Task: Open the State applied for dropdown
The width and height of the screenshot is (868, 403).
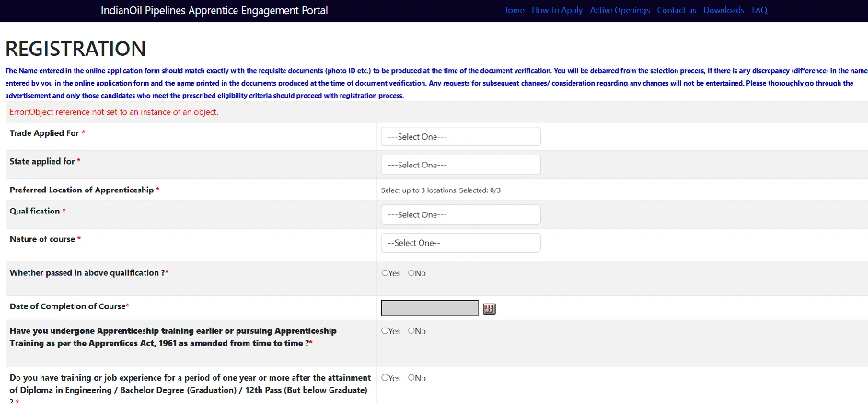Action: click(460, 165)
